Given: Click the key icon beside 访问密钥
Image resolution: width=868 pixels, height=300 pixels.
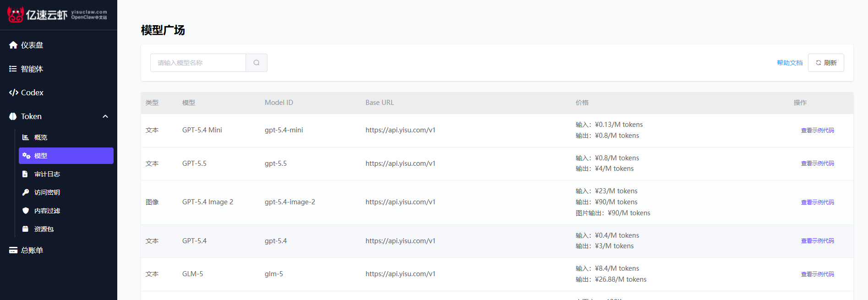Looking at the screenshot, I should pos(26,192).
